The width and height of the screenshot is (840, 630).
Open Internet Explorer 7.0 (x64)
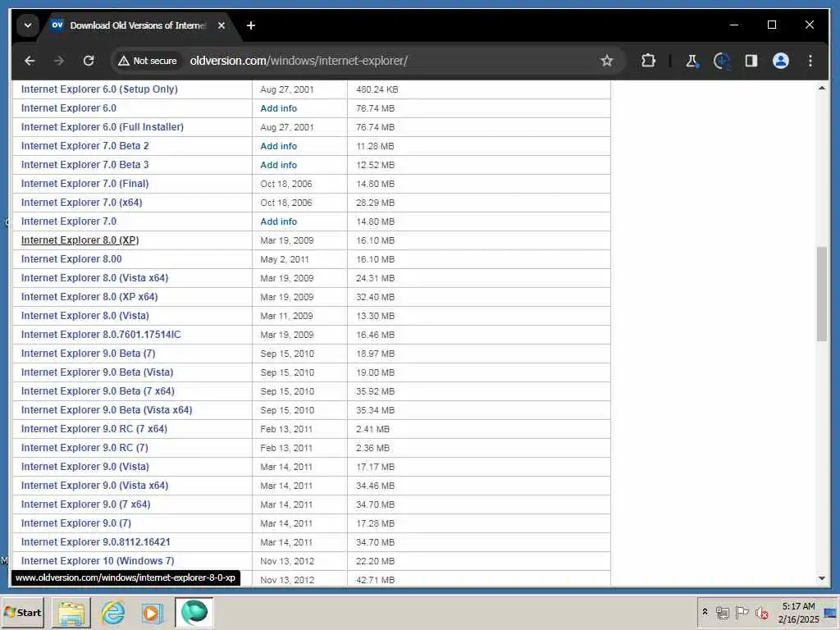[x=82, y=202]
